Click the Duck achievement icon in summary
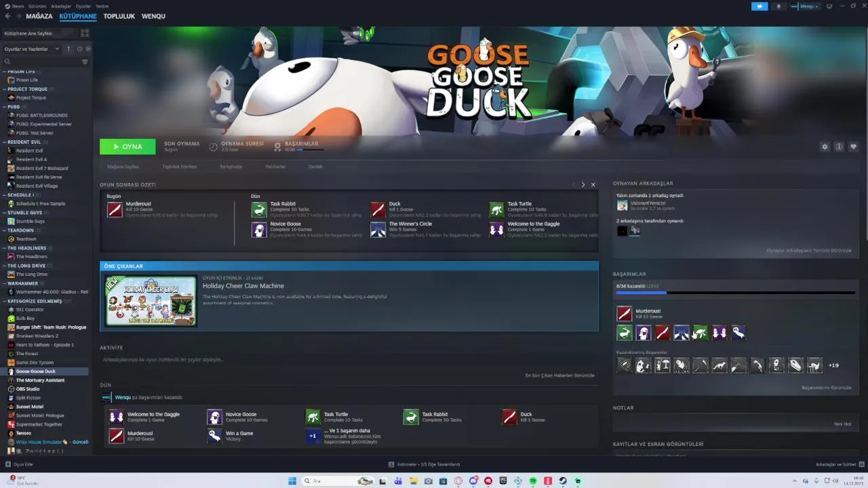The width and height of the screenshot is (868, 488). (378, 209)
